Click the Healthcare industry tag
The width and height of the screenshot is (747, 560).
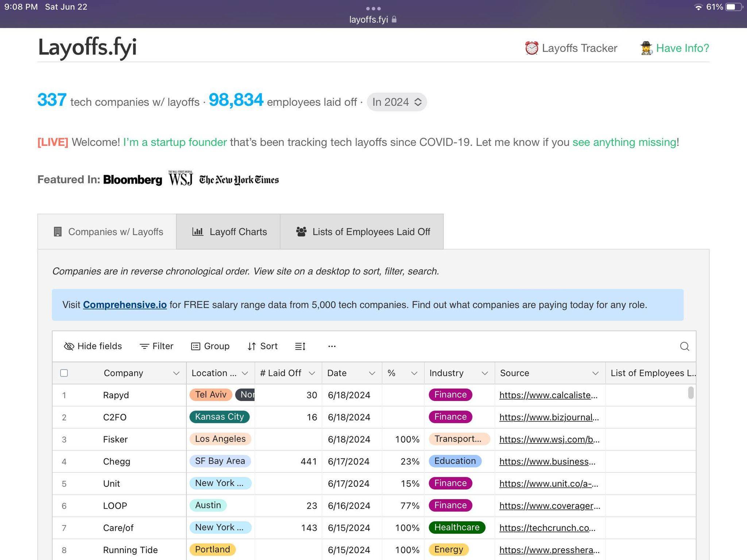tap(457, 528)
